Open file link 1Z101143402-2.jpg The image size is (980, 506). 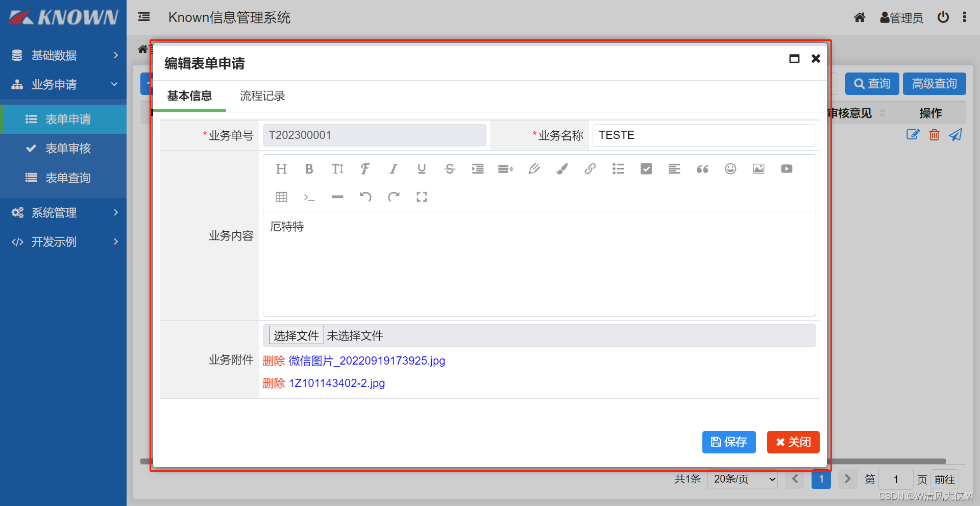coord(337,383)
